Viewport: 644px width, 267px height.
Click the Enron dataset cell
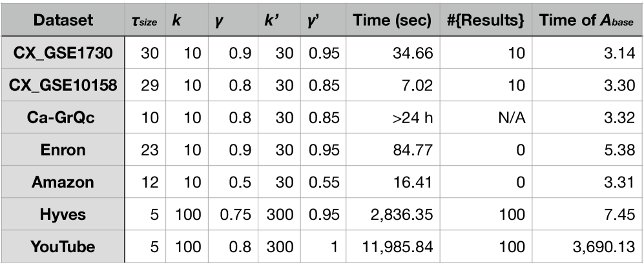(x=63, y=150)
